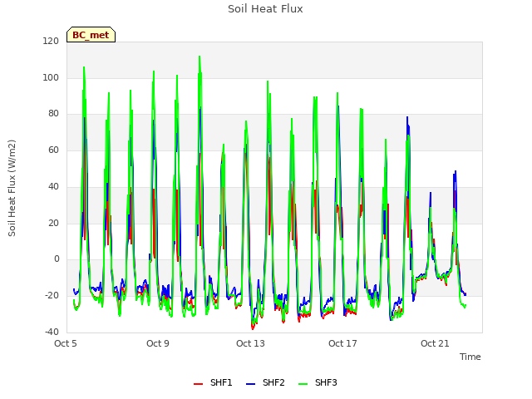
Task: Click the blue SHF2 legend color marker
Action: pyautogui.click(x=250, y=384)
